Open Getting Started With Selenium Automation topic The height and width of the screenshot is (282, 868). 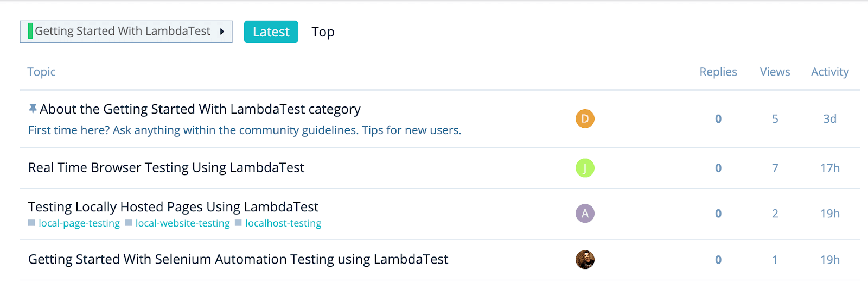coord(238,259)
